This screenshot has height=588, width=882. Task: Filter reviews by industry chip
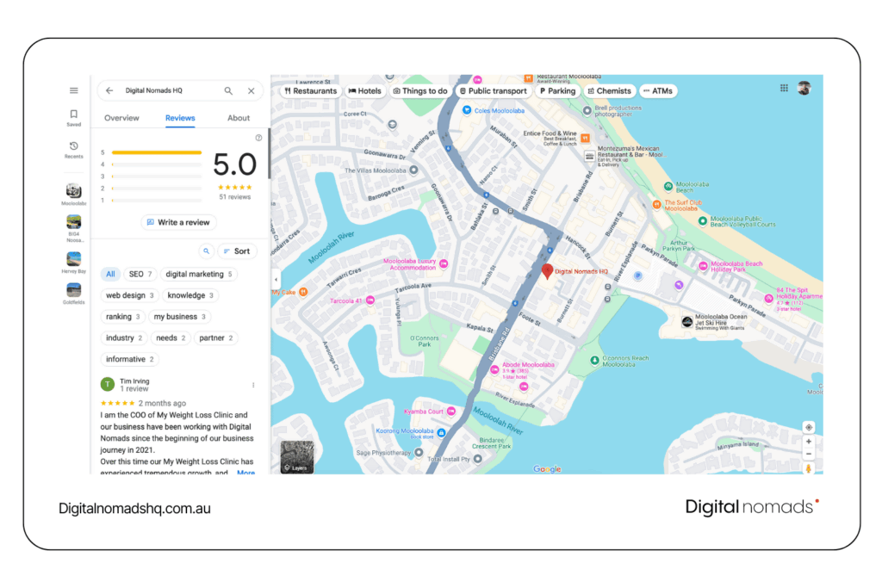pyautogui.click(x=124, y=338)
